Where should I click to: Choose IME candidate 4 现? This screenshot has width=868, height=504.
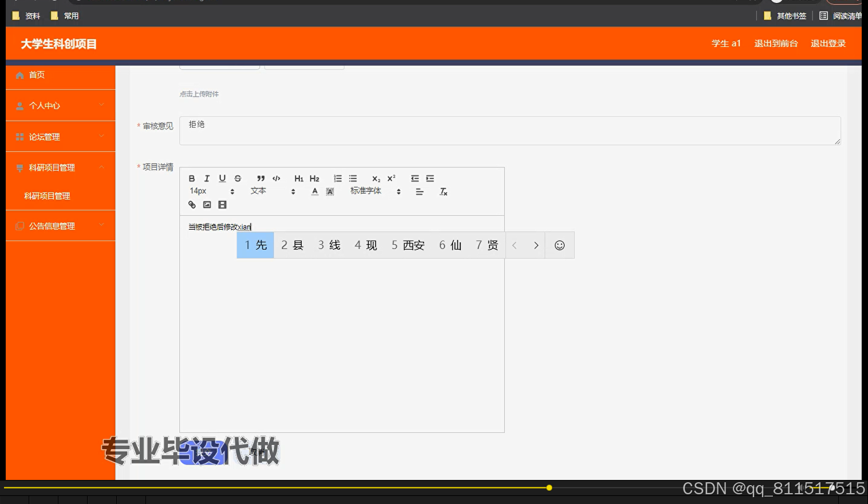366,245
